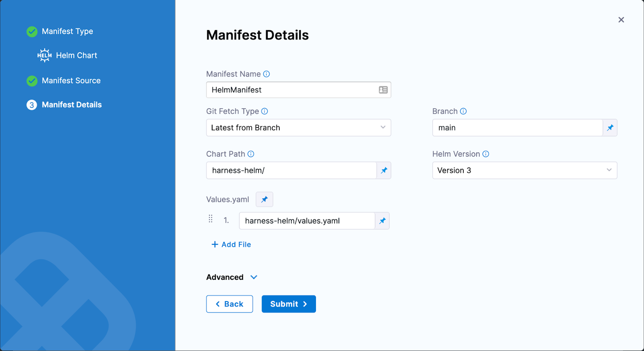Click the Back button

[229, 304]
